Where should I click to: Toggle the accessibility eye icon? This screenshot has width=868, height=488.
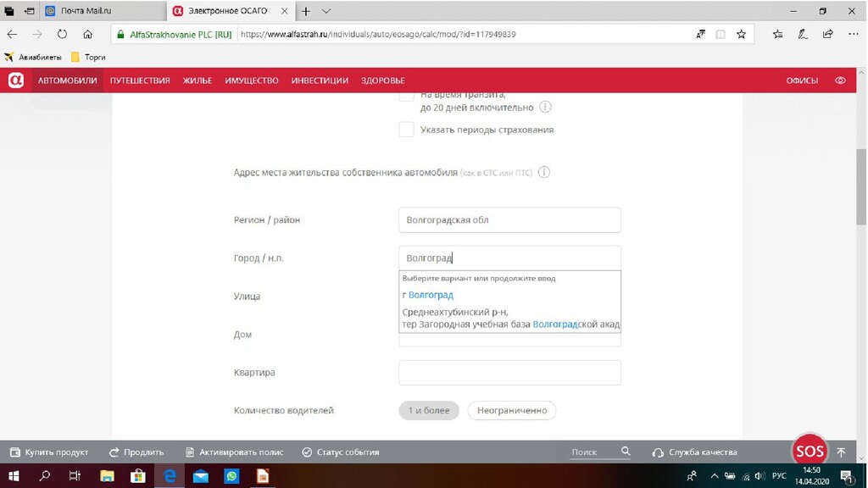click(840, 80)
